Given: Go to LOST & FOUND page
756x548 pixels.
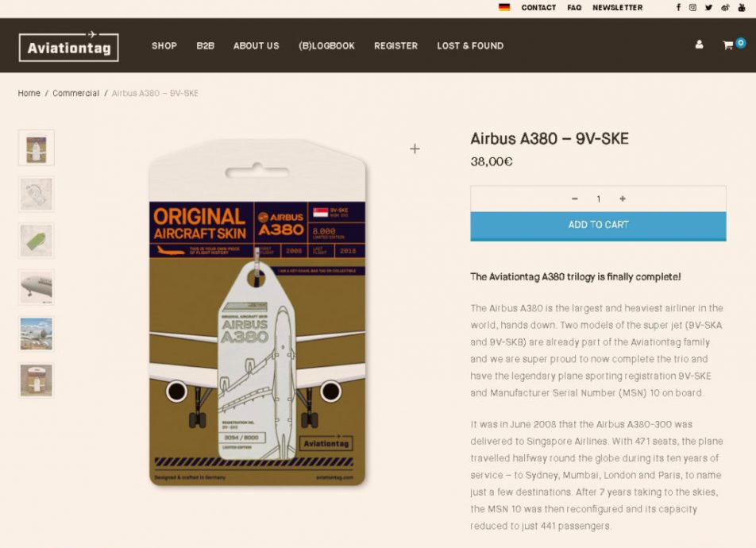Looking at the screenshot, I should pos(470,46).
